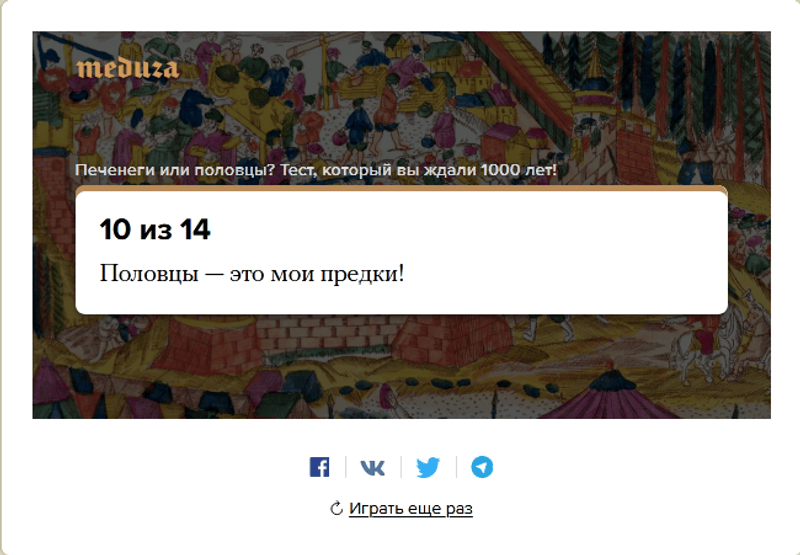Click the divider between Twitter and Telegram icons
800x555 pixels.
point(456,467)
